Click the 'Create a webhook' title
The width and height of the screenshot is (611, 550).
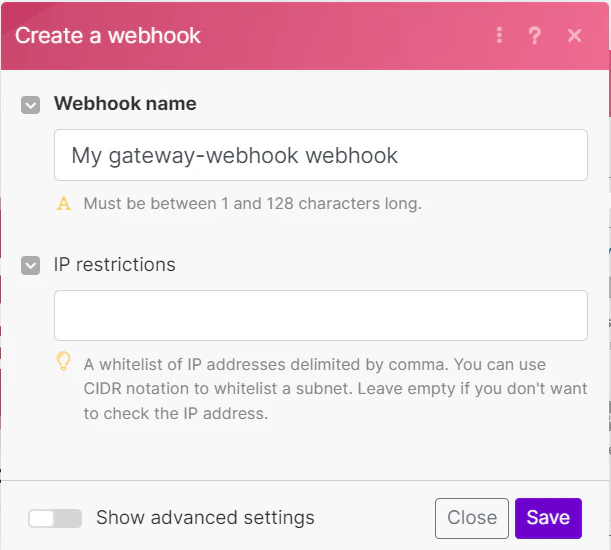coord(108,35)
